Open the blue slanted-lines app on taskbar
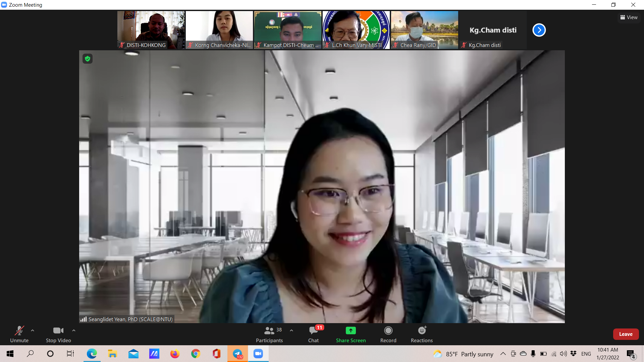 pos(154,354)
